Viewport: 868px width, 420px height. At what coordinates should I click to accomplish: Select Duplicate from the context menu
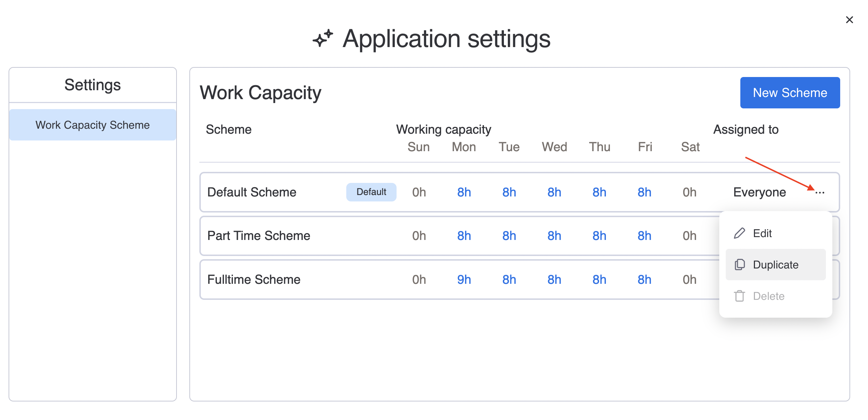pos(776,264)
